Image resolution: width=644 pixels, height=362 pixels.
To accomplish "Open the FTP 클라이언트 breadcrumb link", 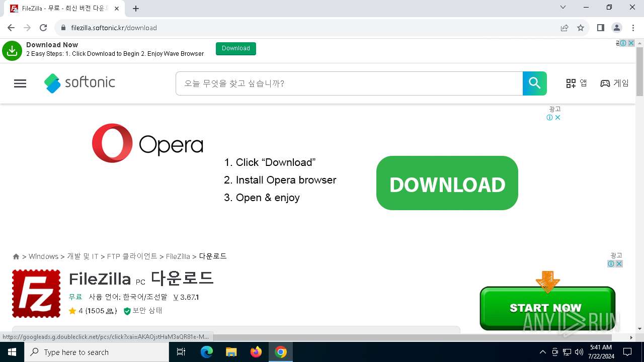I will click(132, 256).
